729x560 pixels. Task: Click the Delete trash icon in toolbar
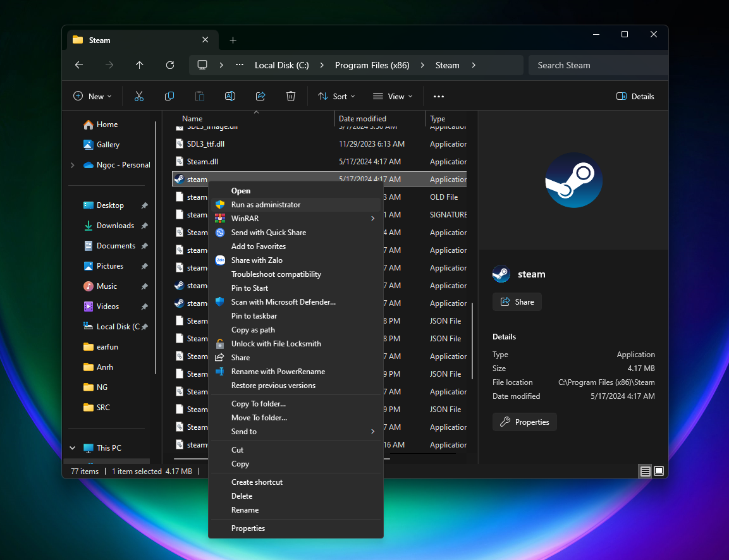coord(291,96)
